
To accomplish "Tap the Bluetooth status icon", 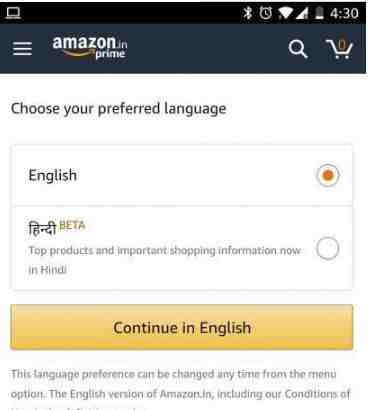I will pyautogui.click(x=247, y=13).
